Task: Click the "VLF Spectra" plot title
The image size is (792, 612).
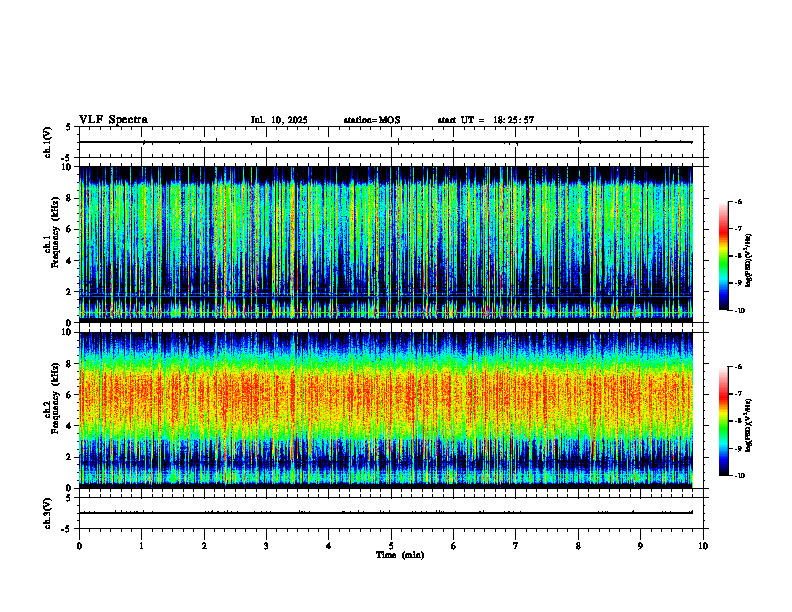Action: click(x=113, y=120)
